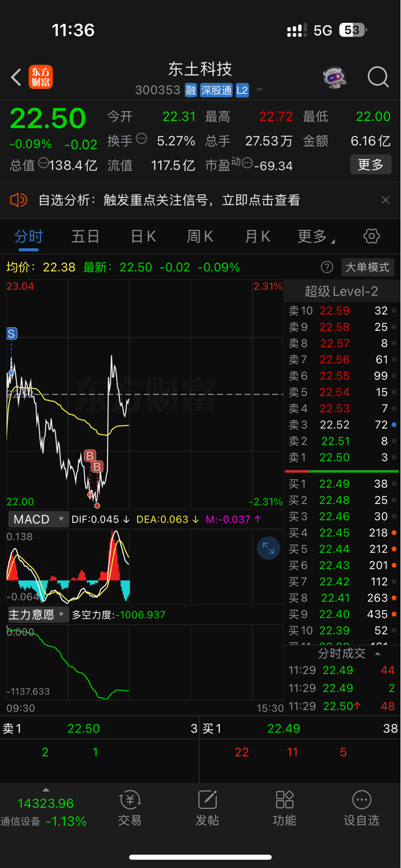The image size is (401, 868).
Task: Switch to 月K tab
Action: pyautogui.click(x=258, y=236)
